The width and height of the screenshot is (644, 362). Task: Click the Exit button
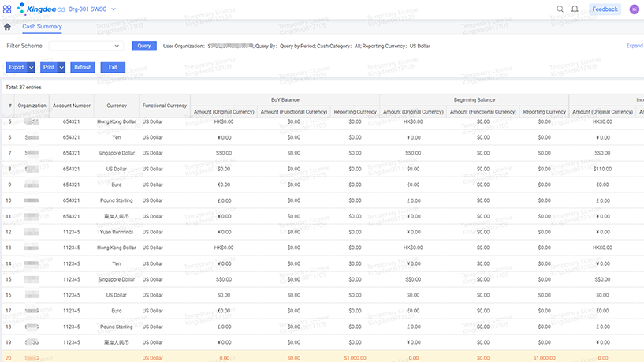tap(113, 67)
